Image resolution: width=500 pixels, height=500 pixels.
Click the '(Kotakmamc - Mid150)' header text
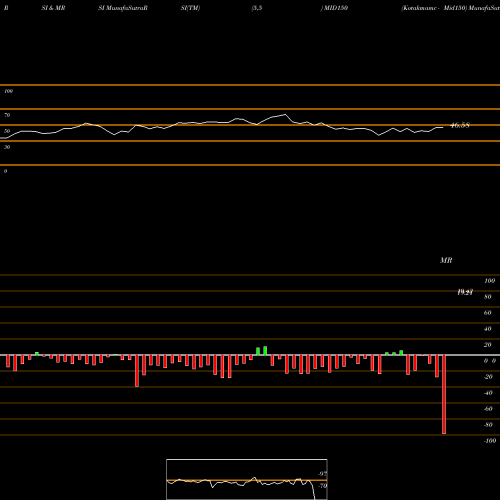pyautogui.click(x=434, y=8)
